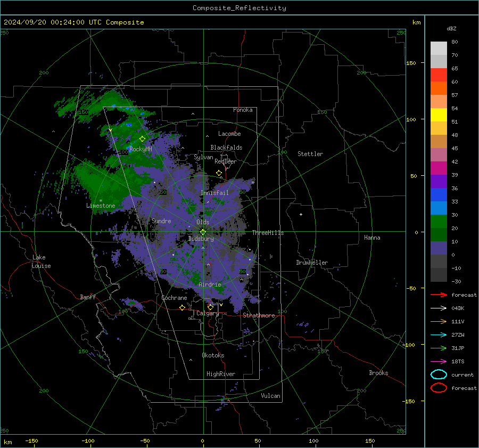The height and width of the screenshot is (448, 479).
Task: Click the yellow diamond marker near RockyMH
Action: tap(142, 139)
